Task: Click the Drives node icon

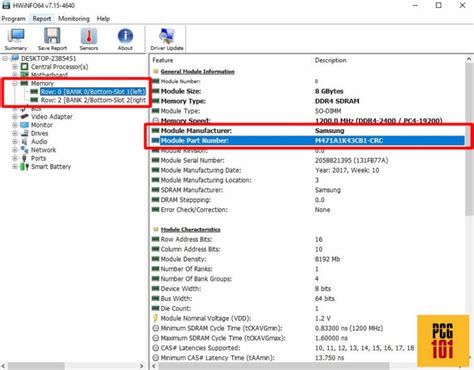Action: [x=24, y=133]
